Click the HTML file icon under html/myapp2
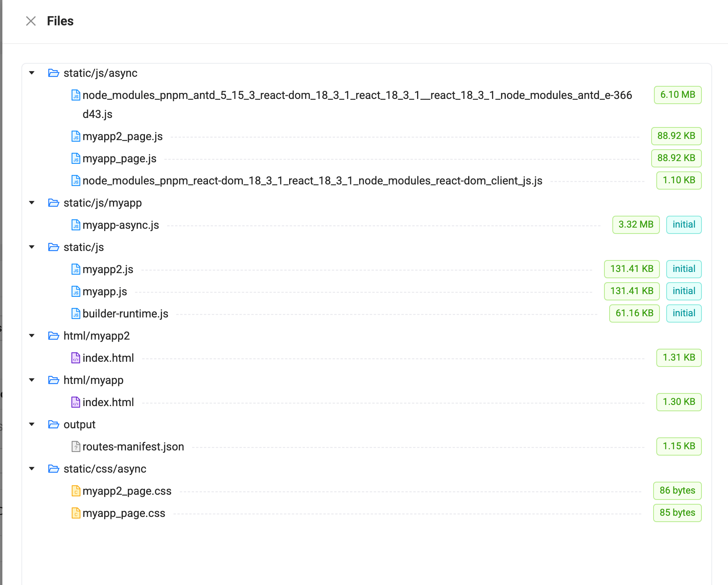 click(x=76, y=358)
